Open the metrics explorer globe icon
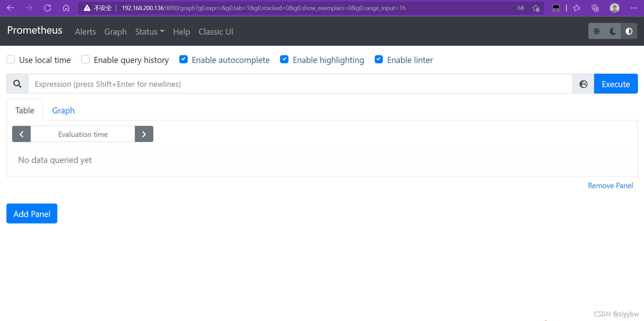Image resolution: width=644 pixels, height=321 pixels. [583, 84]
